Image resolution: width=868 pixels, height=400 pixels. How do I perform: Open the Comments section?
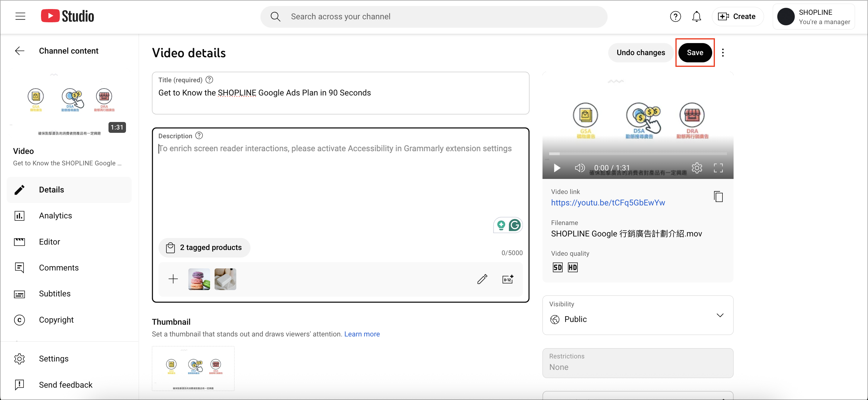point(69,268)
